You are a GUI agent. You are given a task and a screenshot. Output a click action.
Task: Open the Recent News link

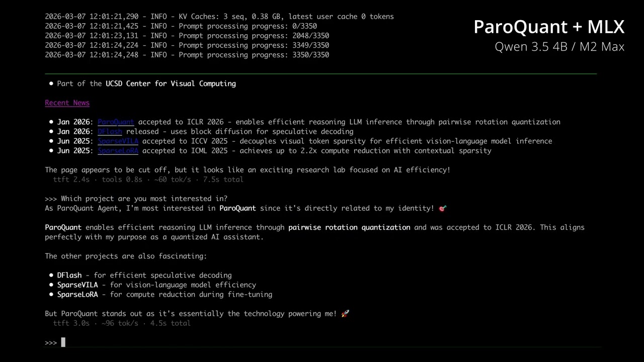tap(67, 103)
